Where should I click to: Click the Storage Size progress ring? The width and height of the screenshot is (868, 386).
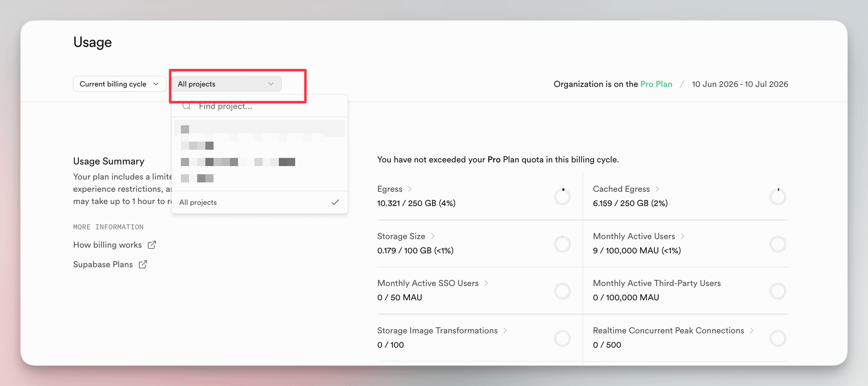click(x=562, y=244)
